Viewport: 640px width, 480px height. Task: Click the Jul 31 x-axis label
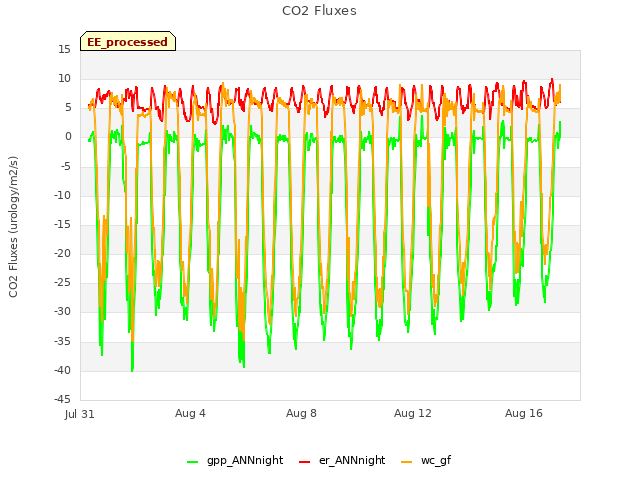tap(80, 414)
